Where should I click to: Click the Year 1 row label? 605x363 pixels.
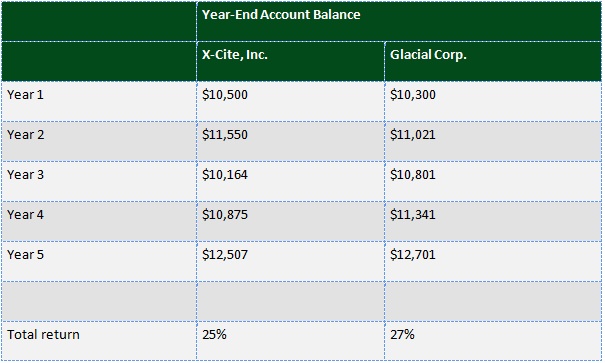tap(25, 95)
